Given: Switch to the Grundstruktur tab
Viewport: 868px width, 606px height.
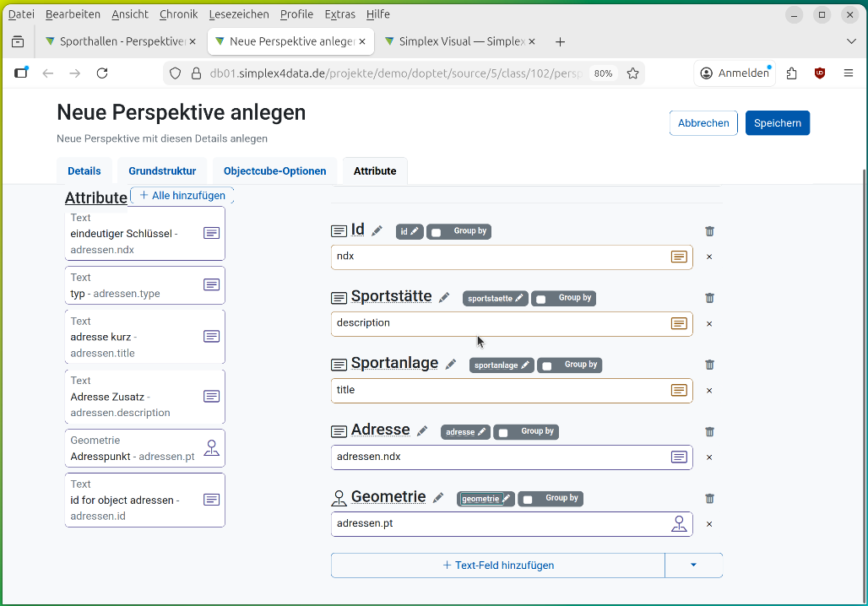Looking at the screenshot, I should (162, 171).
